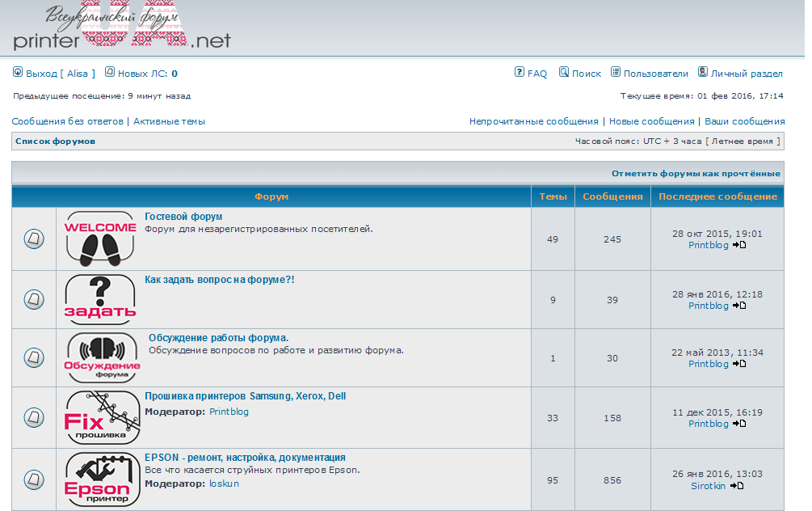Open the Поиск search link

click(x=587, y=74)
